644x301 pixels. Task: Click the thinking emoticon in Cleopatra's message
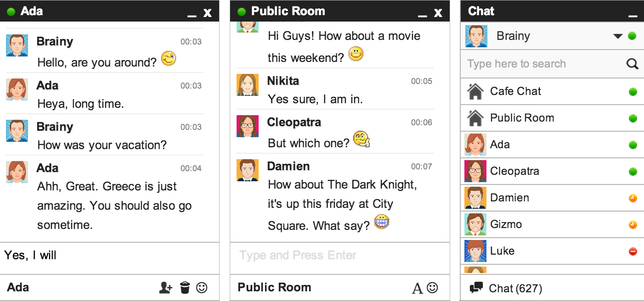(x=362, y=139)
